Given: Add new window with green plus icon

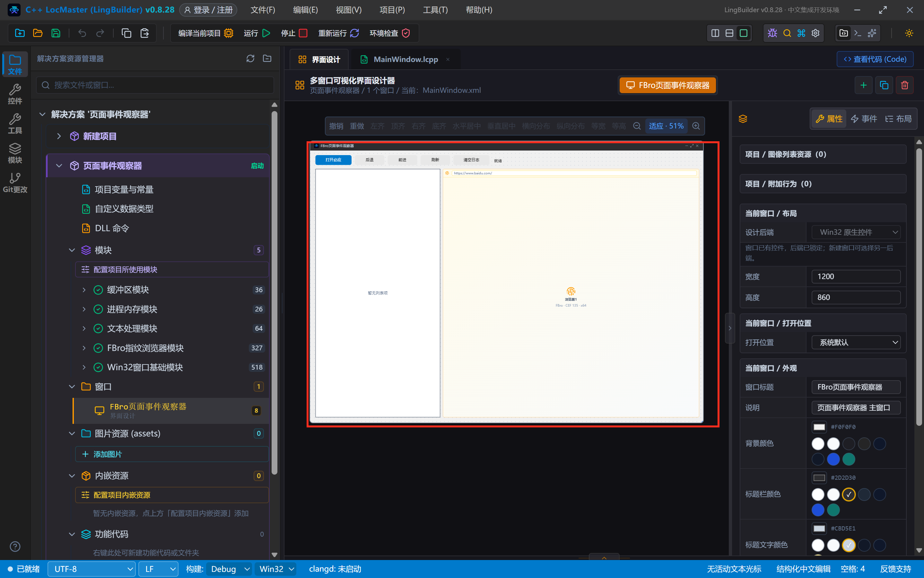Looking at the screenshot, I should 863,85.
